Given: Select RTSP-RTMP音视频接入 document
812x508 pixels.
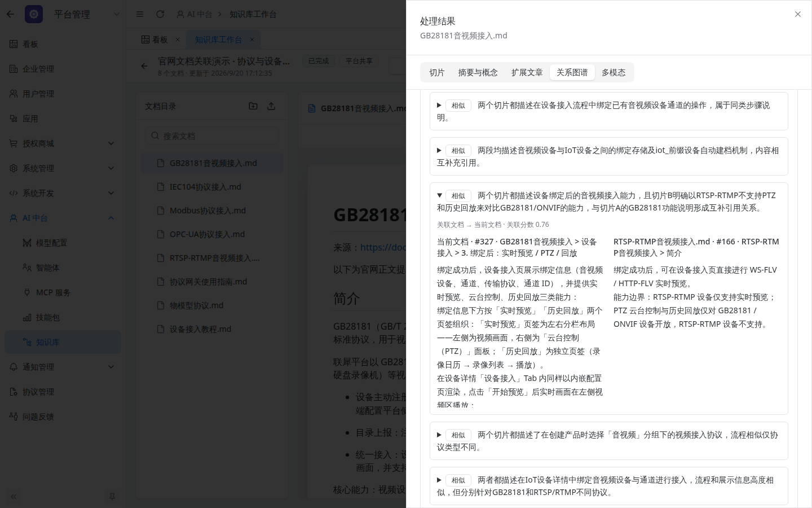Looking at the screenshot, I should point(212,258).
